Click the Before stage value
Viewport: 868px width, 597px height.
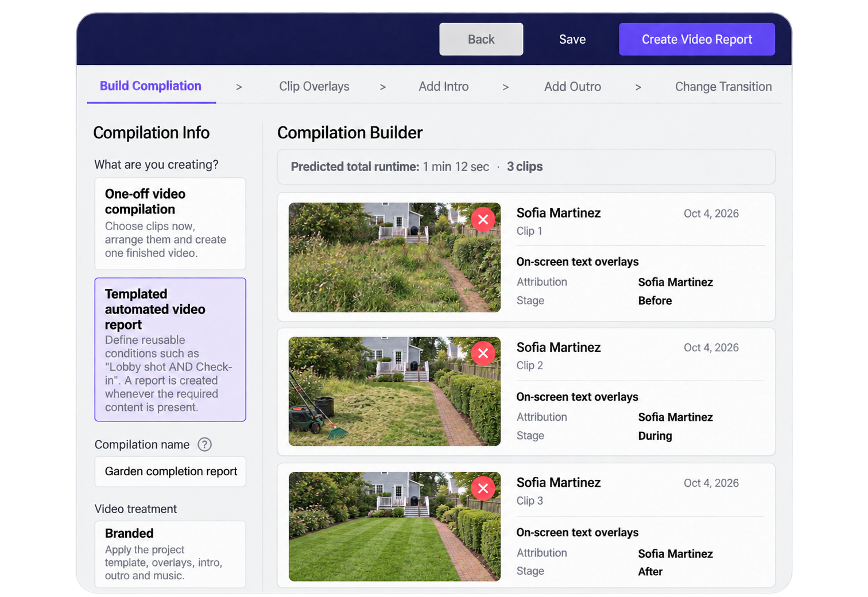point(655,301)
